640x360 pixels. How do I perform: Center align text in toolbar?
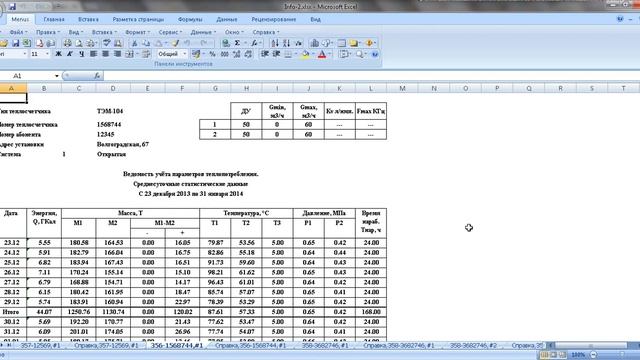(x=105, y=54)
